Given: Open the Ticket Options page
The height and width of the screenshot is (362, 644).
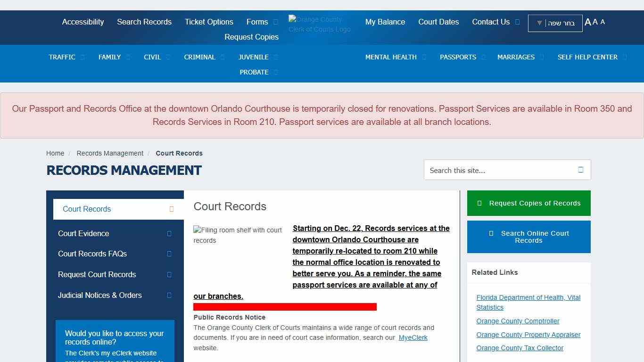Looking at the screenshot, I should click(209, 22).
